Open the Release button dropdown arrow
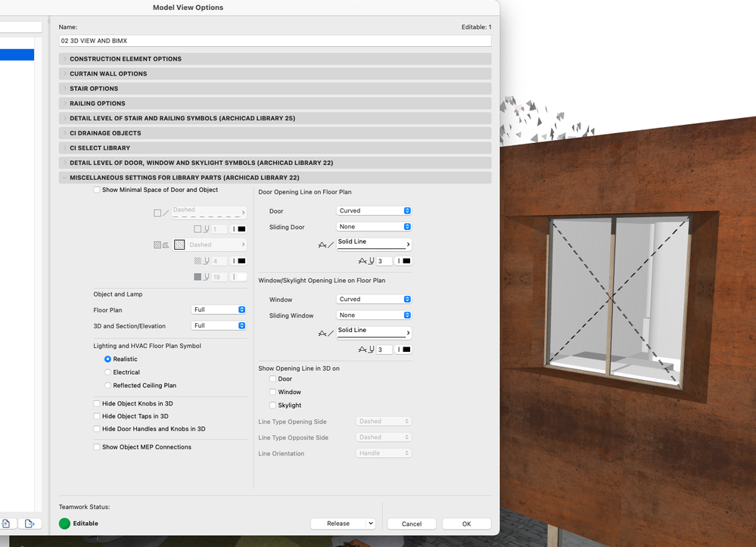756x547 pixels. click(370, 524)
